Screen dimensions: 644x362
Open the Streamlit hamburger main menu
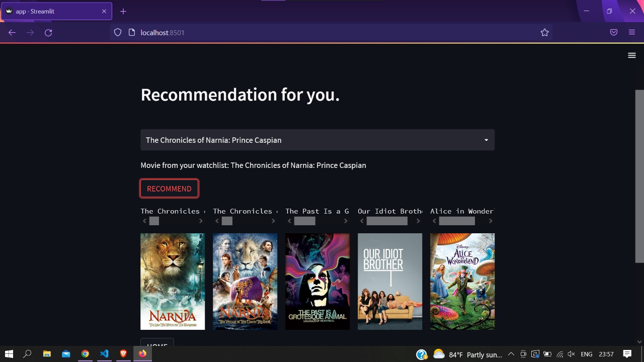[632, 55]
